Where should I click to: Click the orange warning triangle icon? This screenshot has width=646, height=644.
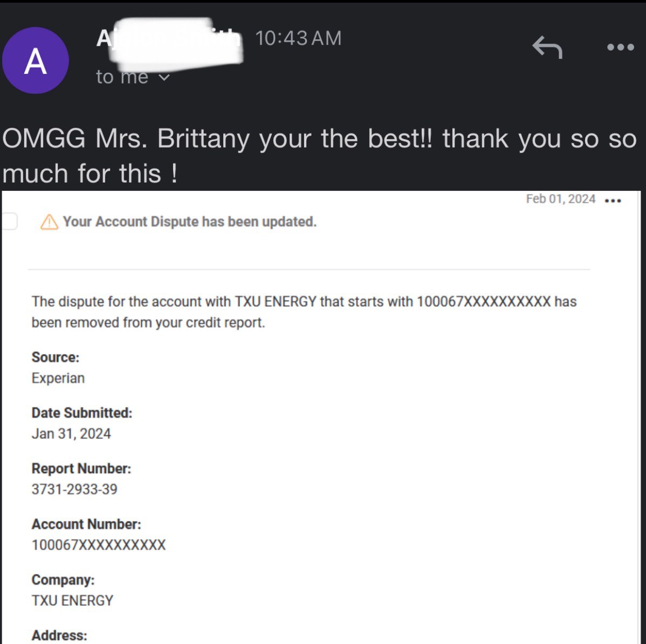point(49,221)
